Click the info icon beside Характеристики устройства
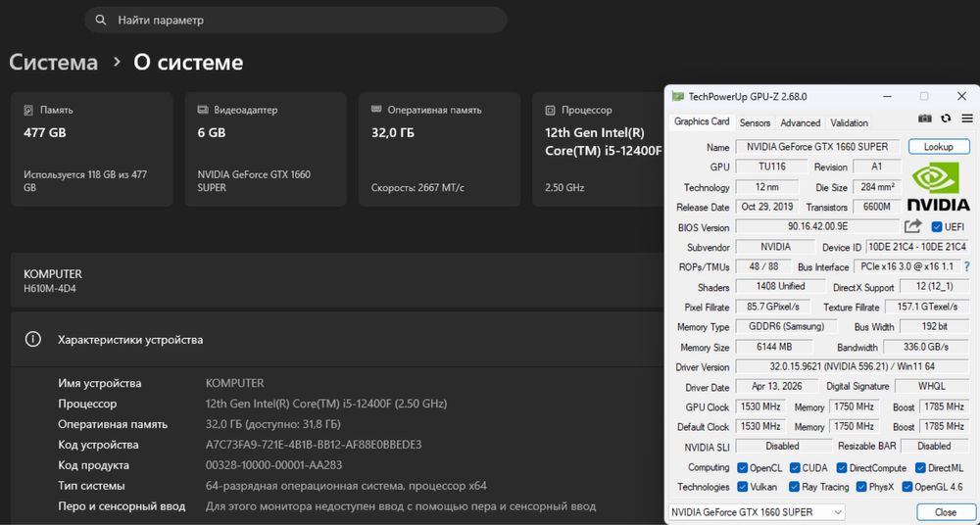Screen dimensions: 980x525 32,339
